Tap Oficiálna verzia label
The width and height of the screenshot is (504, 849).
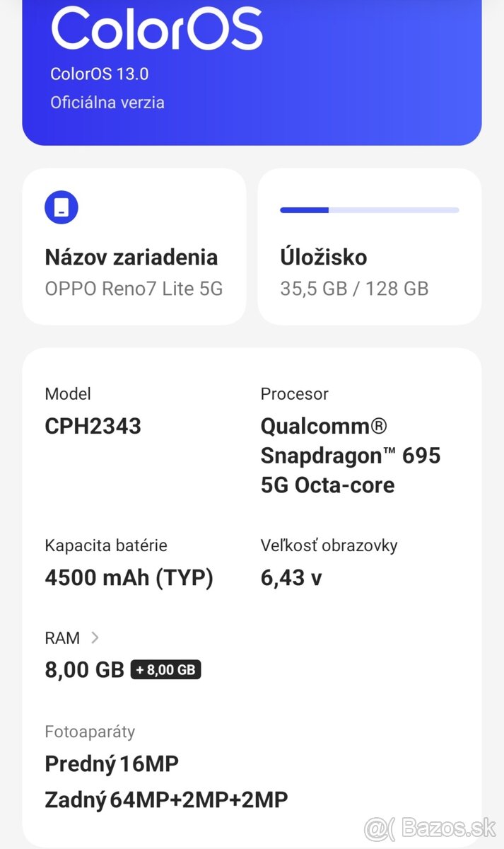pos(107,103)
